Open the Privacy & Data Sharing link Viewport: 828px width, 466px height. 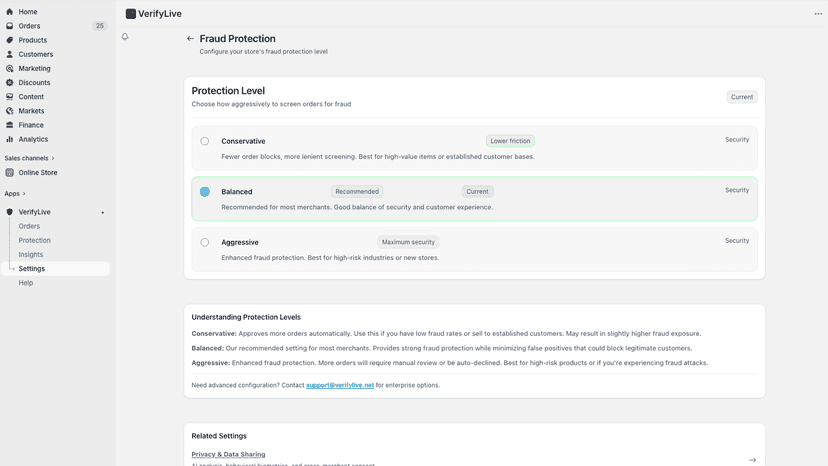[x=228, y=454]
